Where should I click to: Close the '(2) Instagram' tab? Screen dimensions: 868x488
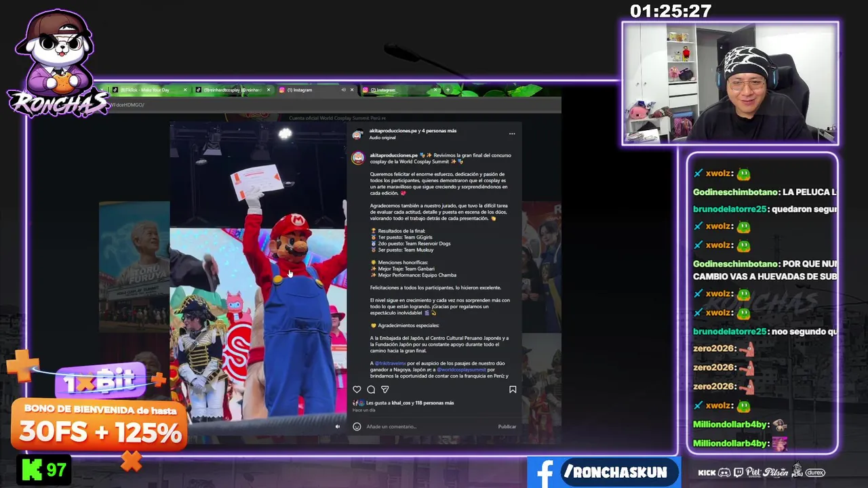click(435, 89)
